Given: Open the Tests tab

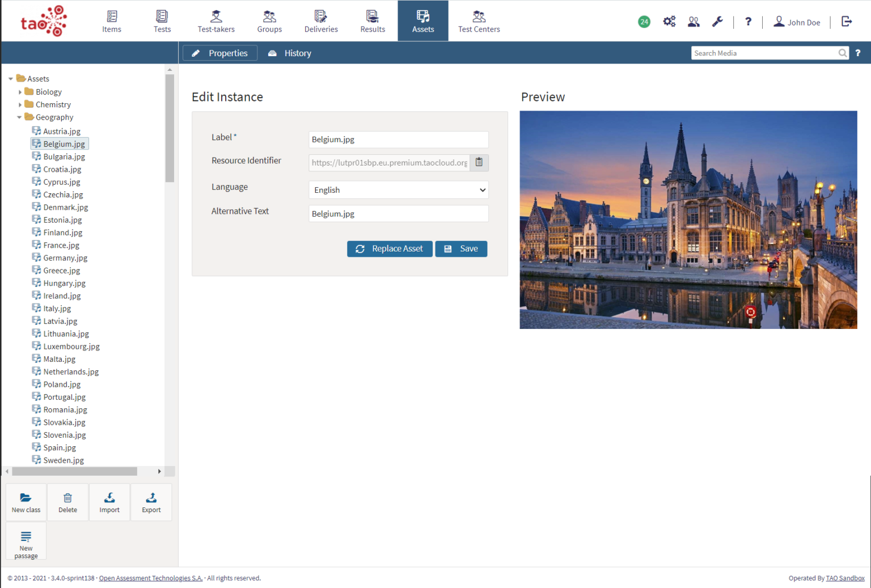Looking at the screenshot, I should tap(162, 21).
